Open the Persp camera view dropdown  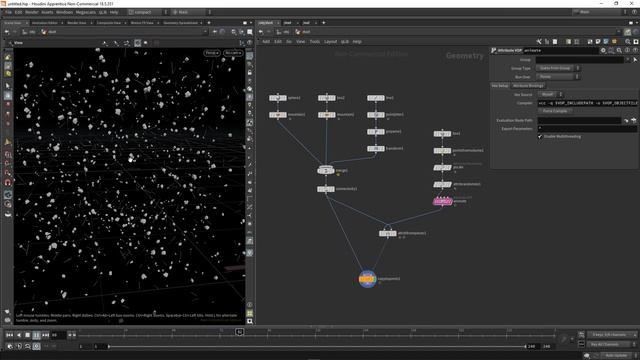pos(212,53)
